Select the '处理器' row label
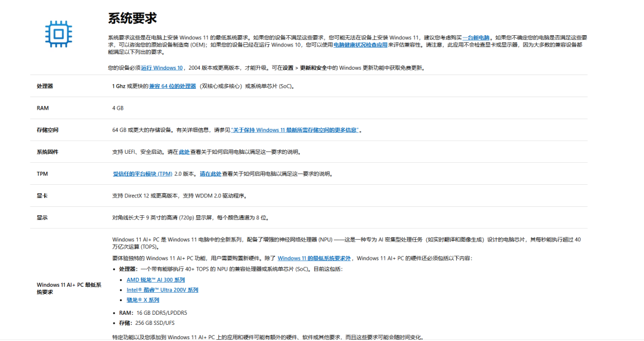This screenshot has height=341, width=644. [45, 86]
